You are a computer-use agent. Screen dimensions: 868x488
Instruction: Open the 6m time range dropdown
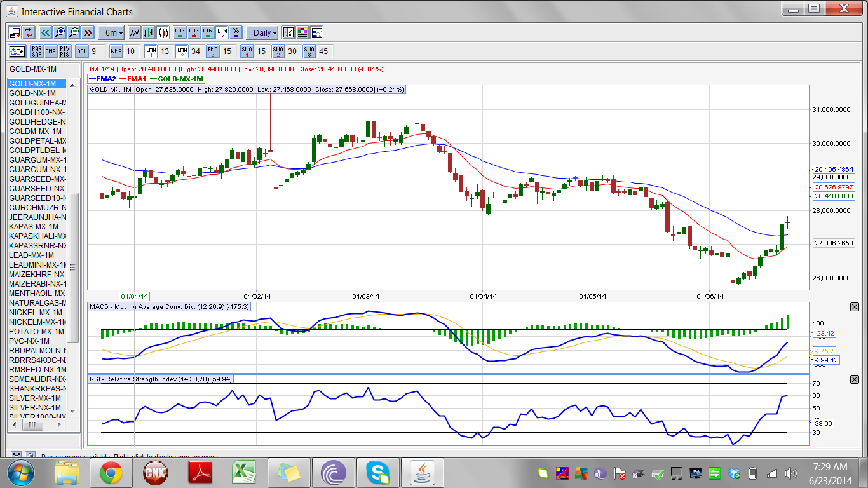click(x=113, y=32)
